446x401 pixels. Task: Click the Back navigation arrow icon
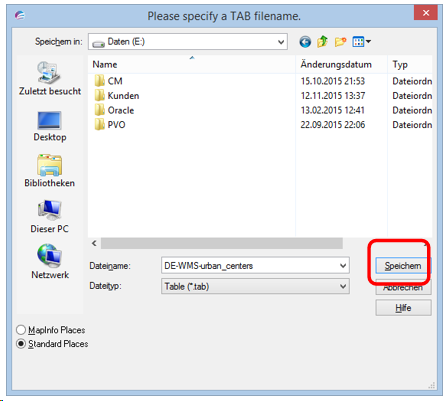(x=305, y=42)
